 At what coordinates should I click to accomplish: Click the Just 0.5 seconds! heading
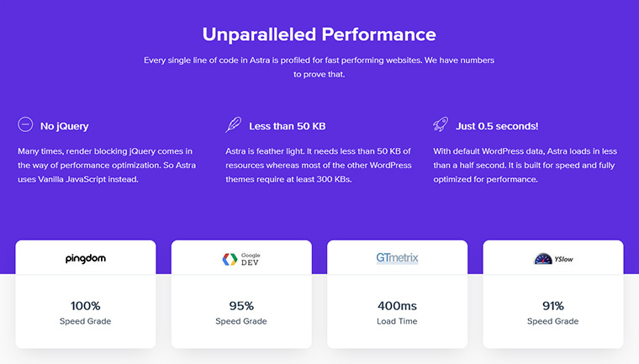497,126
